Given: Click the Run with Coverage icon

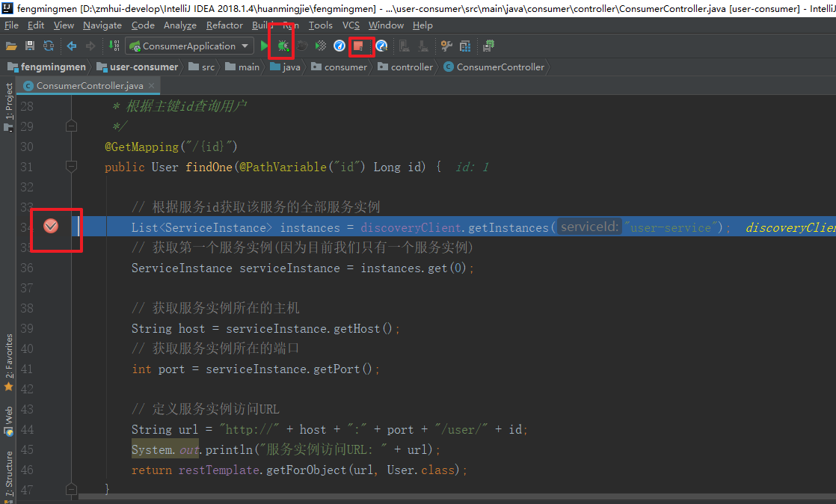Looking at the screenshot, I should tap(302, 46).
